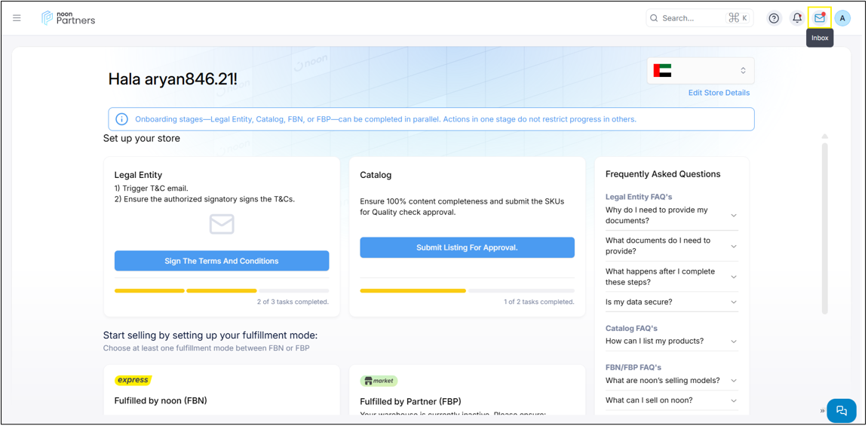The image size is (868, 426).
Task: Open the hamburger navigation menu
Action: click(x=17, y=18)
